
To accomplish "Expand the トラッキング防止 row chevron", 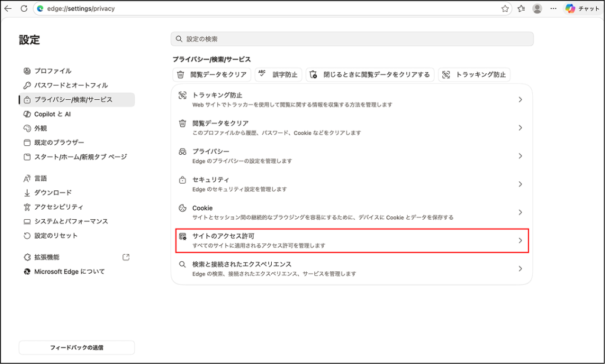I will coord(520,100).
